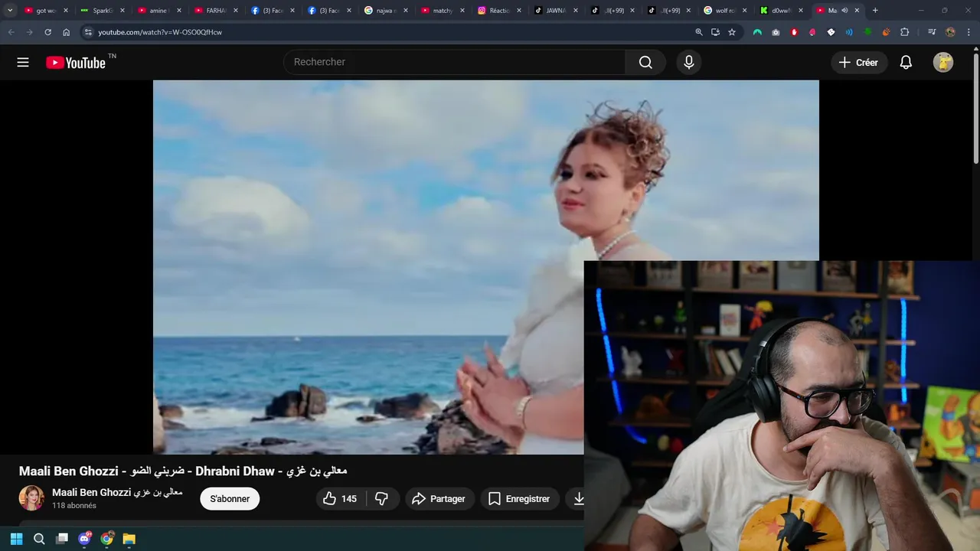
Task: Click the search magnifier button on YouTube
Action: [x=645, y=62]
